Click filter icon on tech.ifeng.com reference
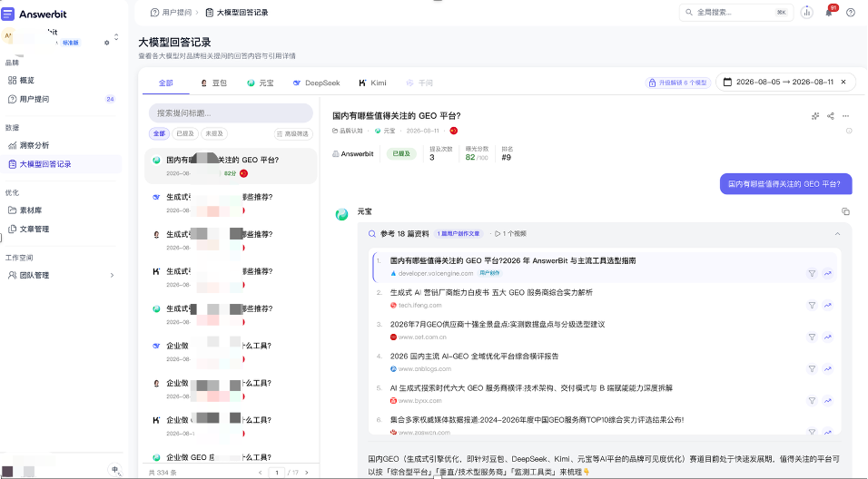This screenshot has height=479, width=868. coord(812,306)
